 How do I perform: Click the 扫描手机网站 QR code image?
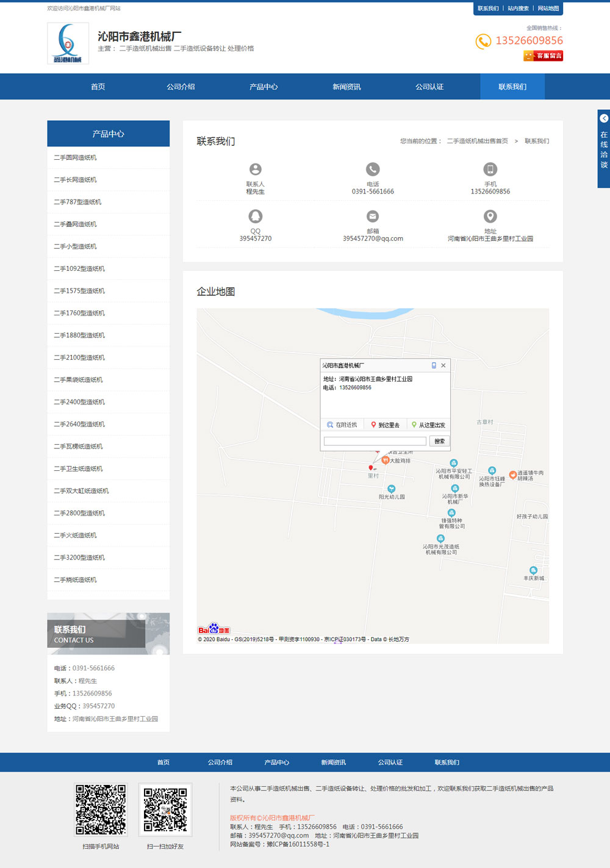point(101,809)
